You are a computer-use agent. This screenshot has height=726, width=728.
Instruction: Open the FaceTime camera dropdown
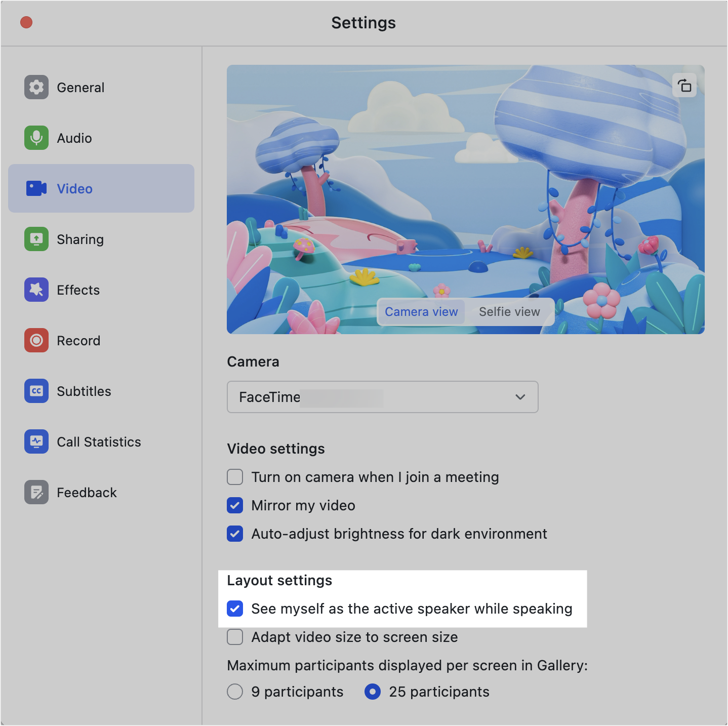tap(383, 397)
